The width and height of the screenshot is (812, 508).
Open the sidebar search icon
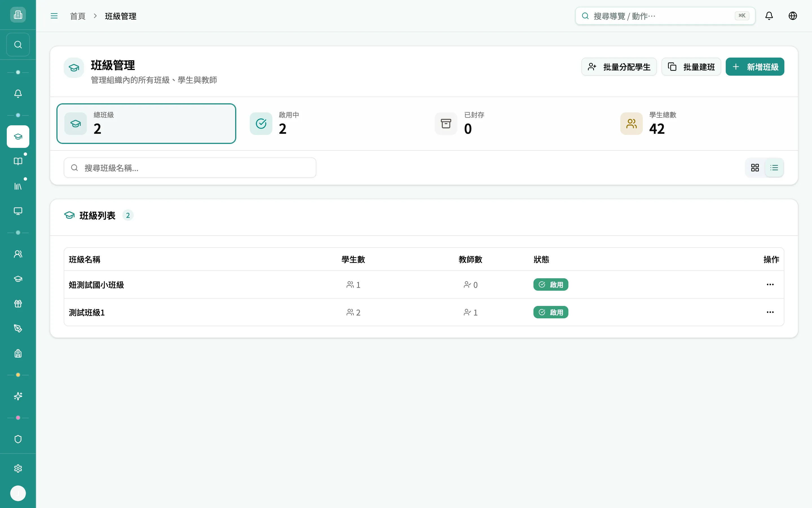tap(18, 45)
